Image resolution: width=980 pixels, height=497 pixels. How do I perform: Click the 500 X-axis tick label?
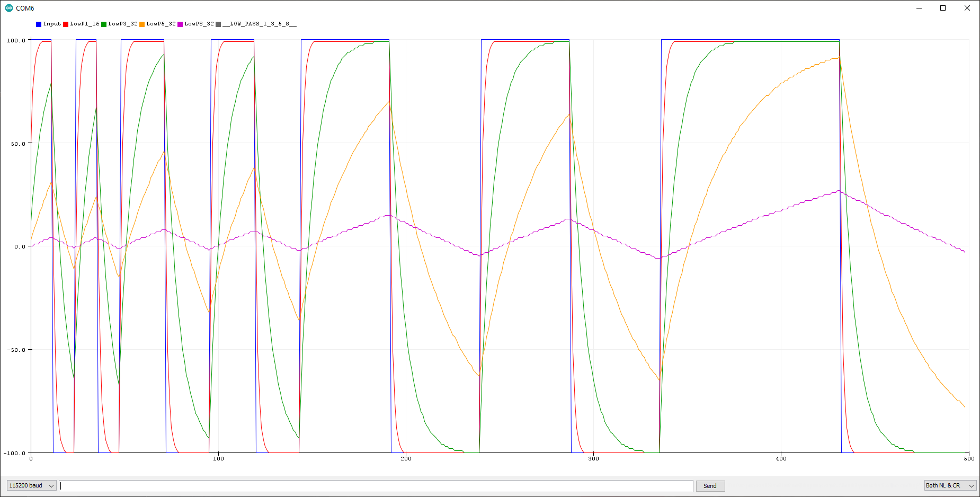tap(969, 459)
